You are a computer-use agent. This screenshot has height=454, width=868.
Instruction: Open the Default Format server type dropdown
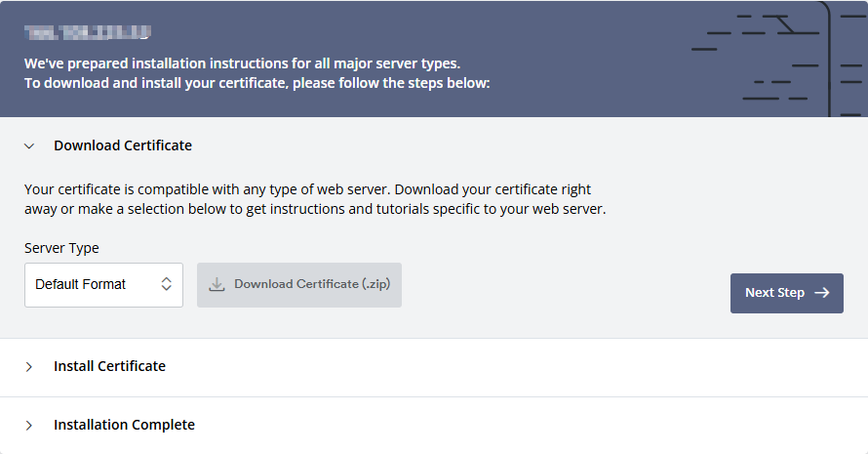(x=103, y=284)
